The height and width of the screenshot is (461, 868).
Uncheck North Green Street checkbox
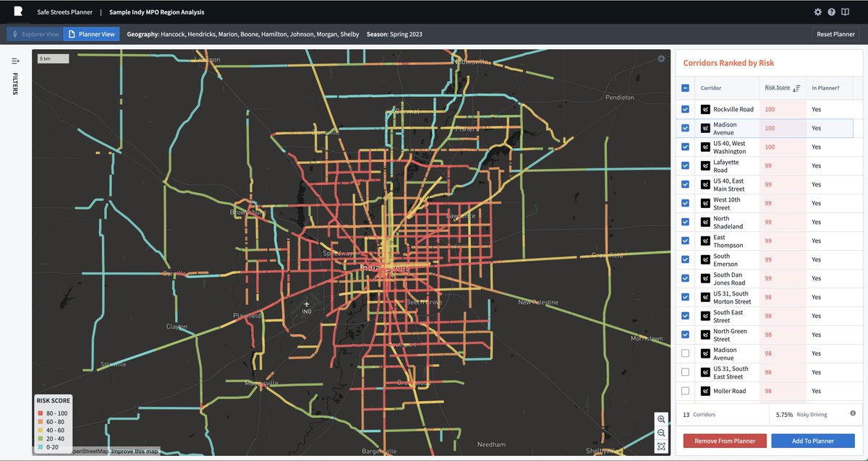pyautogui.click(x=685, y=335)
